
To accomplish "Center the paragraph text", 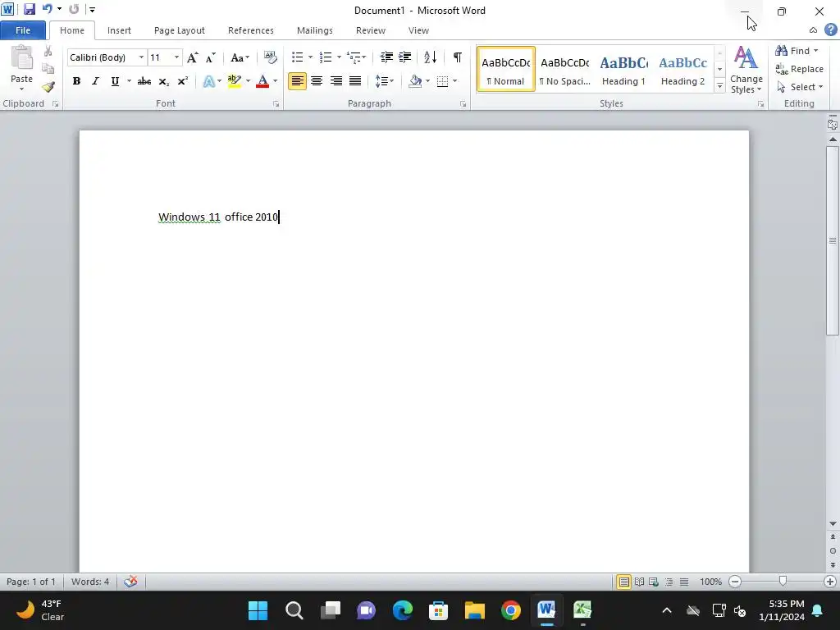I will 317,81.
